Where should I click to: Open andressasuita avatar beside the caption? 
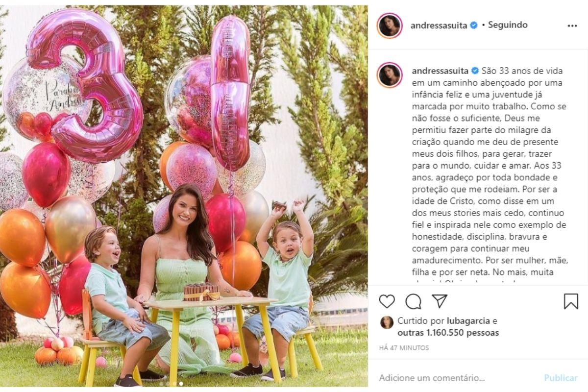pos(390,75)
